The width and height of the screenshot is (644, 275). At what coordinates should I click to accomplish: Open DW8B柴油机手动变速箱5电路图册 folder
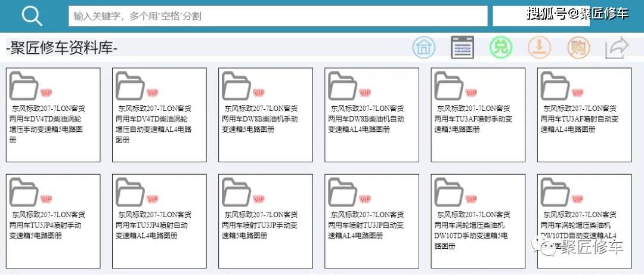click(x=265, y=115)
